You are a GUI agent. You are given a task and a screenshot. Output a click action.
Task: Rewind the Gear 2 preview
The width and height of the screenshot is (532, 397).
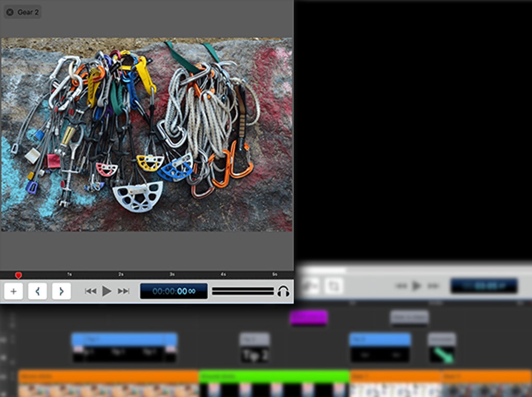click(90, 291)
